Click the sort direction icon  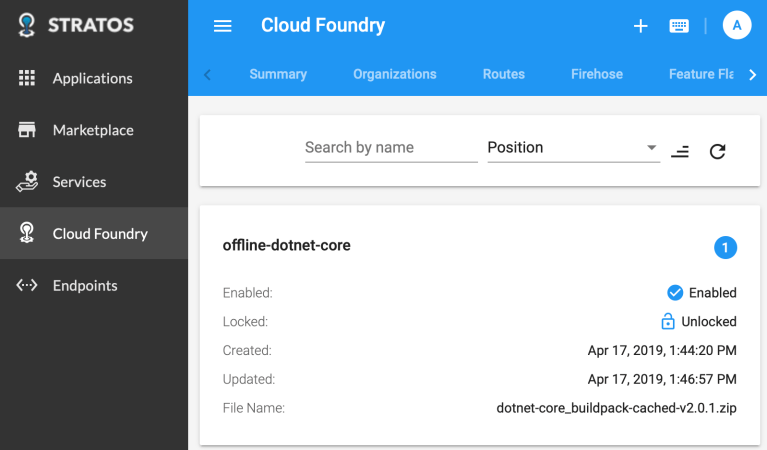click(680, 152)
